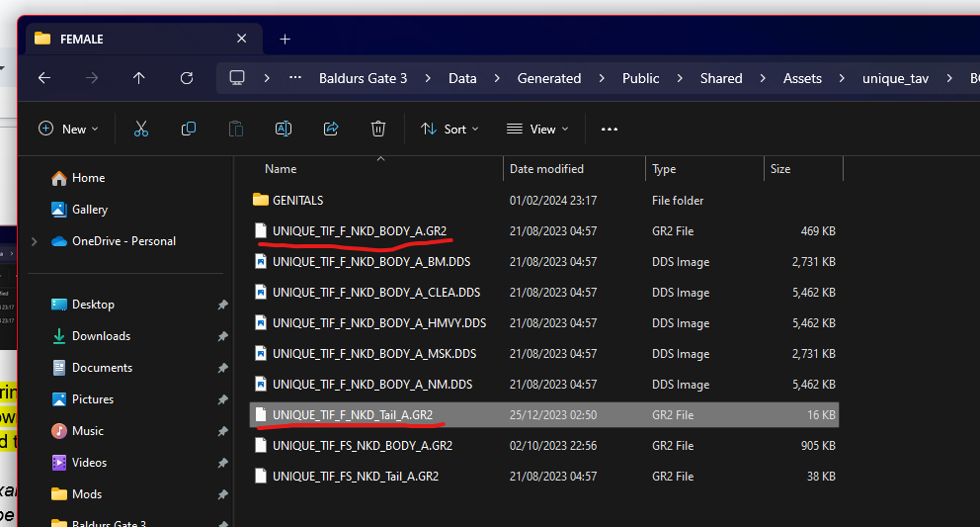Expand the OneDrive - Personal tree node
The height and width of the screenshot is (527, 980).
coord(36,241)
